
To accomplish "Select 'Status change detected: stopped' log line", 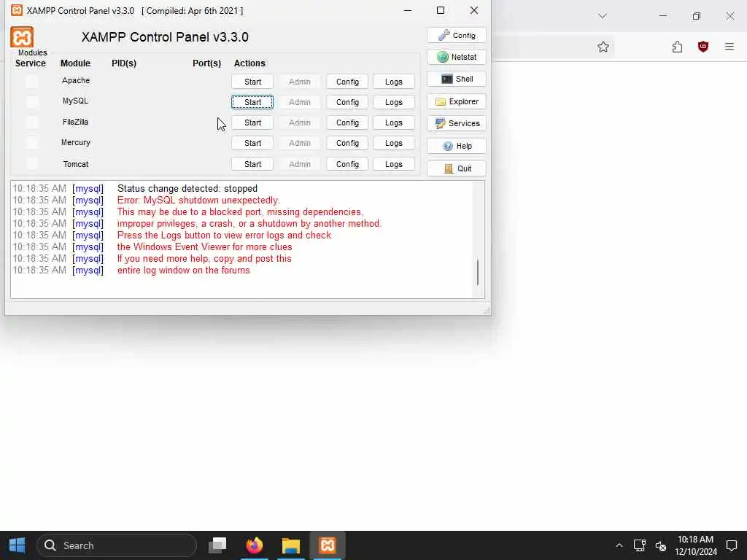I will 187,189.
